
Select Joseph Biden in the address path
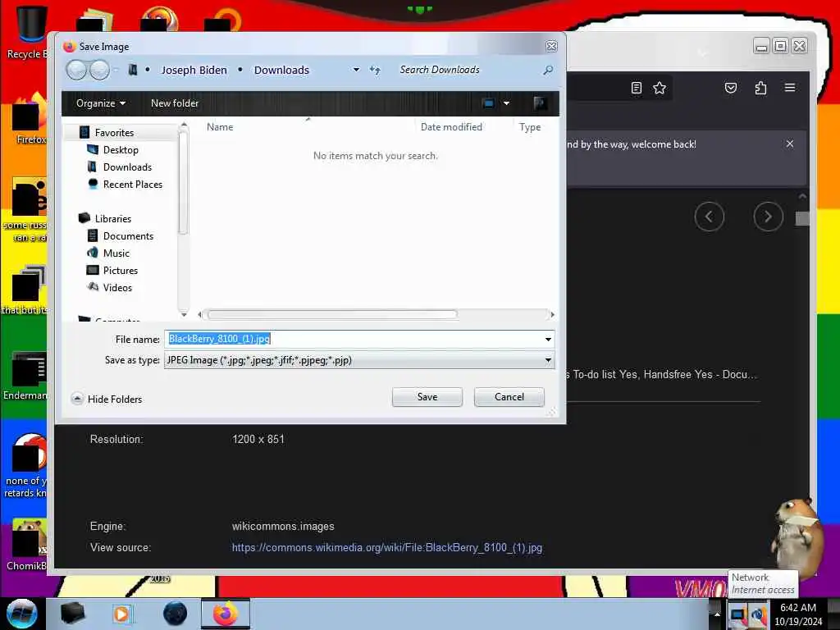click(x=194, y=71)
